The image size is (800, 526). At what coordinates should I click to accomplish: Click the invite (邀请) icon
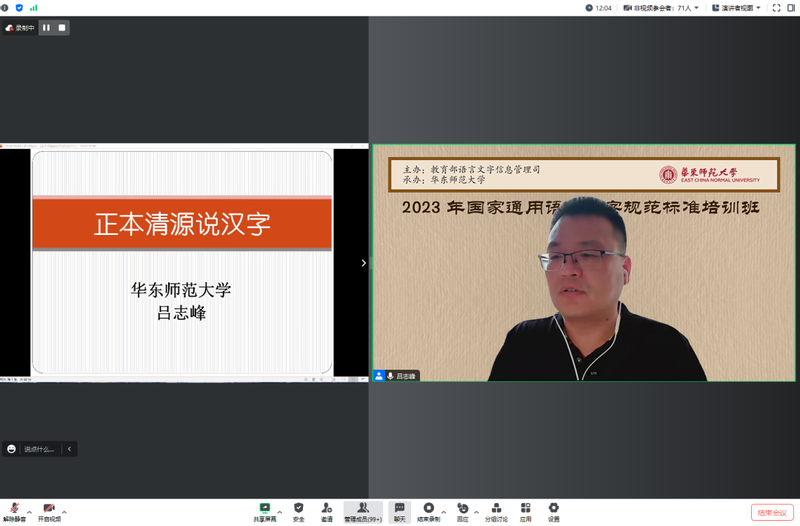point(327,510)
